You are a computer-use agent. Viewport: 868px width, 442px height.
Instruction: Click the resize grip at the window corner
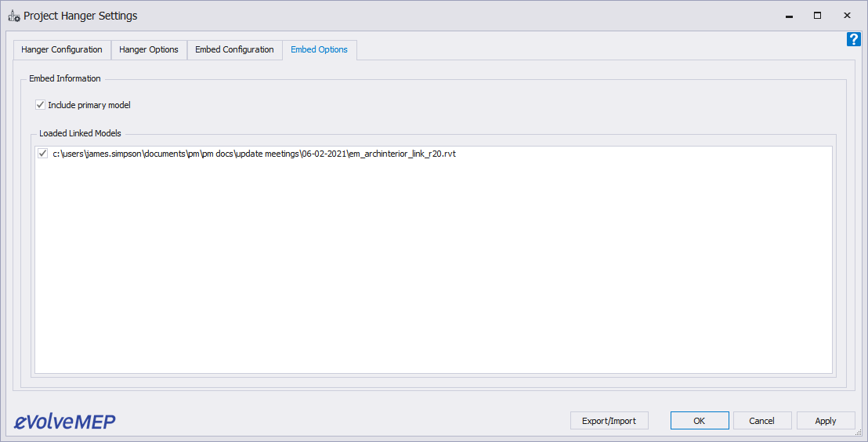[858, 432]
